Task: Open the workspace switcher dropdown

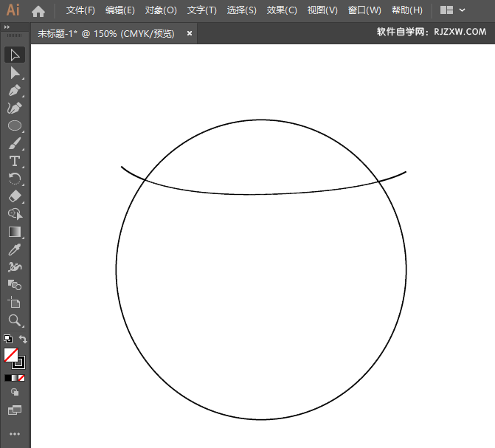Action: pyautogui.click(x=452, y=10)
